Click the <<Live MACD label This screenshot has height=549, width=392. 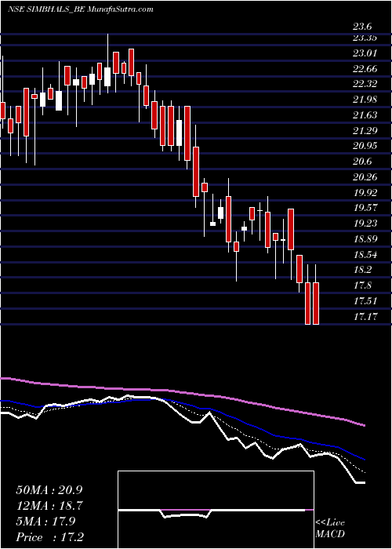click(330, 529)
